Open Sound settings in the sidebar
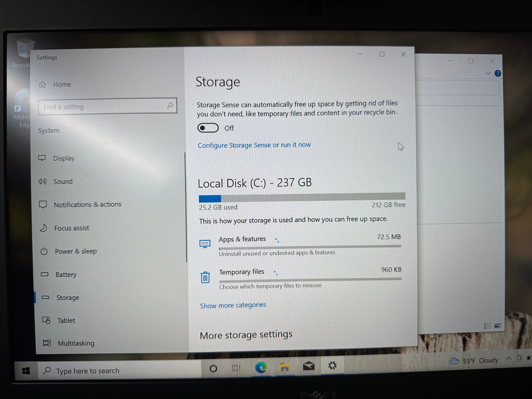The width and height of the screenshot is (532, 399). 63,181
